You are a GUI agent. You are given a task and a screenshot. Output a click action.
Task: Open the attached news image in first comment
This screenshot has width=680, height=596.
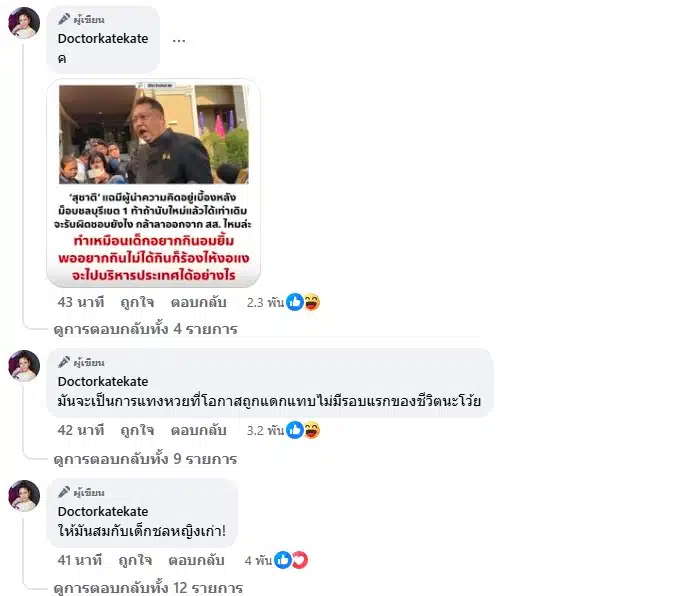coord(154,183)
